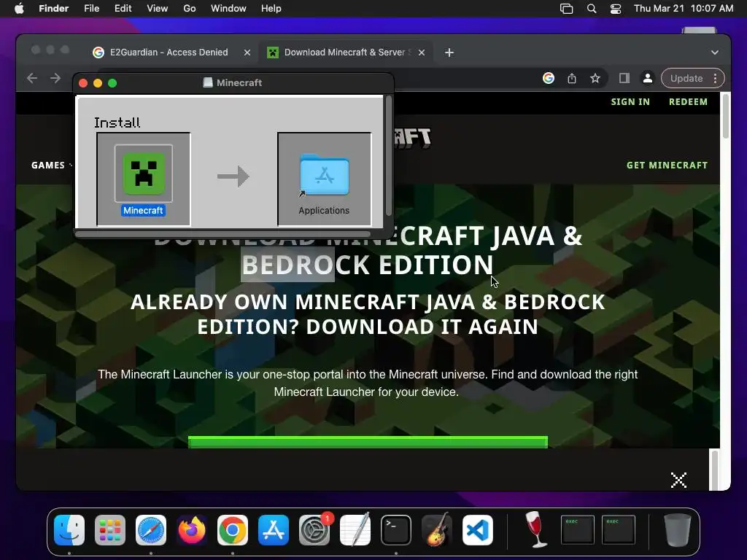Share this page via Chrome share icon

(x=572, y=78)
